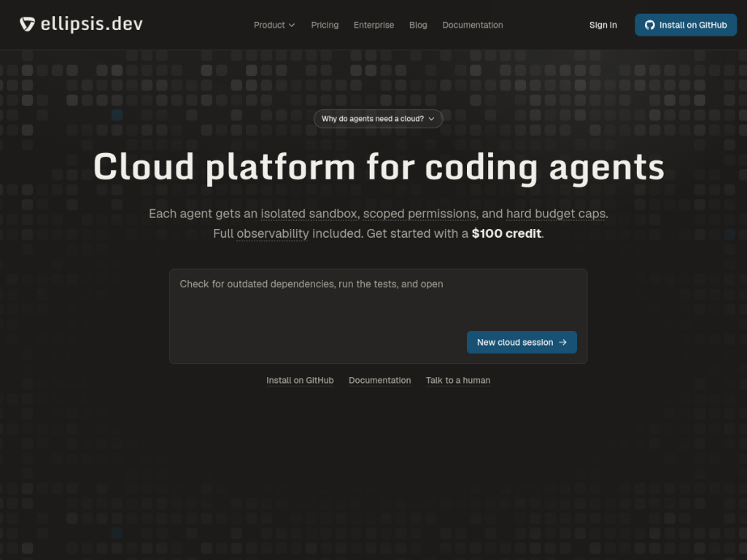Screen dimensions: 747x560
Task: Expand the "Why do agents need a cloud?" pill
Action: coord(379,119)
